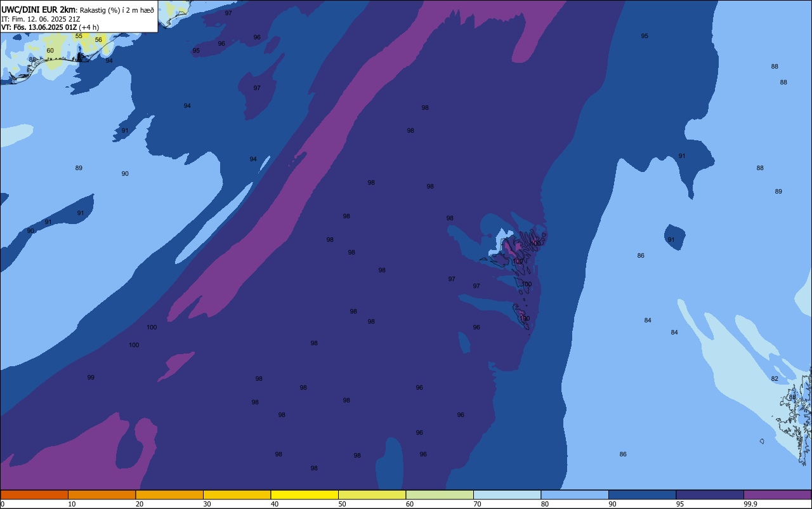Select the '20' legend tick label
This screenshot has width=812, height=509.
tap(140, 504)
